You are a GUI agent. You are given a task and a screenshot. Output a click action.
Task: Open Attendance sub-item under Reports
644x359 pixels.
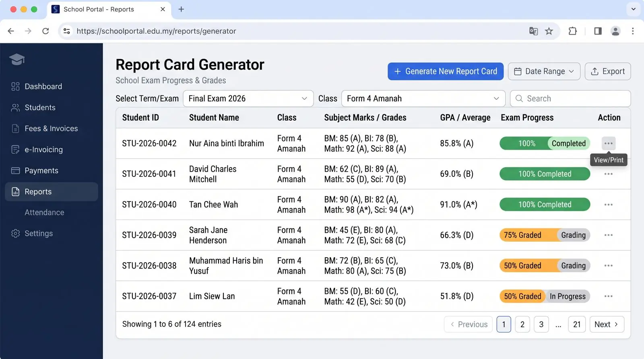44,212
